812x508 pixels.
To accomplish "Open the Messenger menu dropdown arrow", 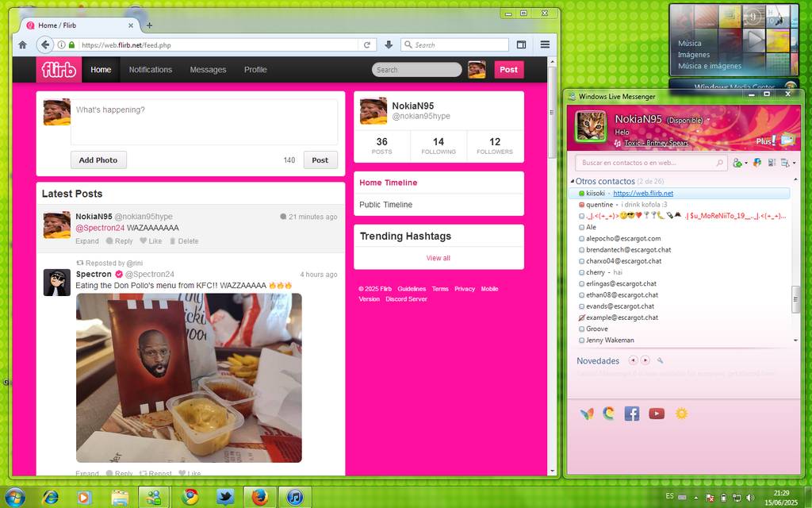I will (795, 164).
